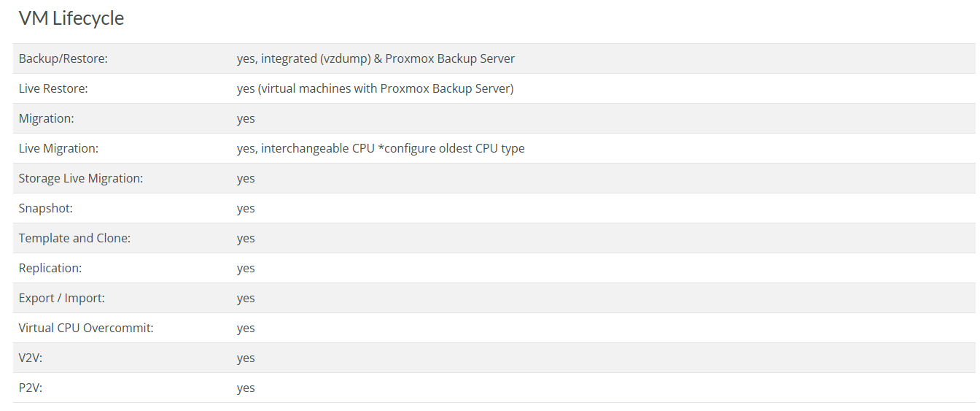Click the Snapshot row label

click(46, 208)
